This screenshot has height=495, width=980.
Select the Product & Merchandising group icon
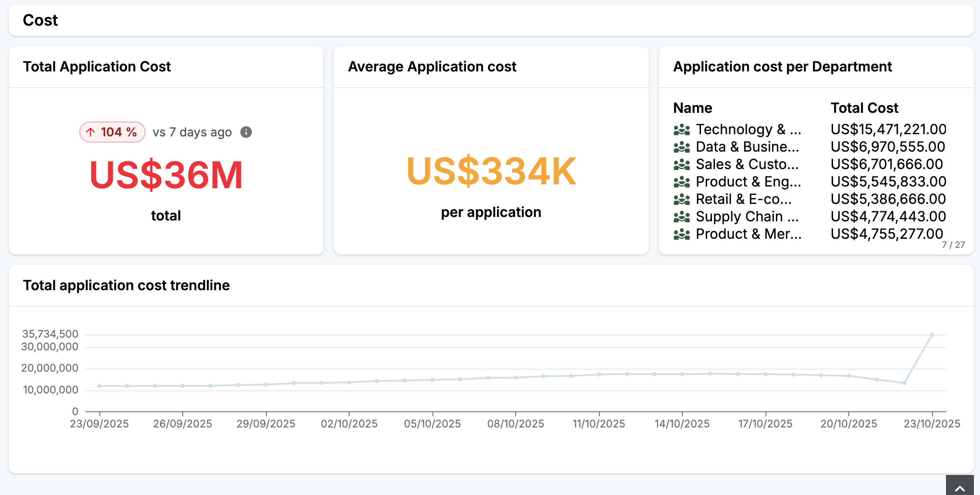[681, 234]
